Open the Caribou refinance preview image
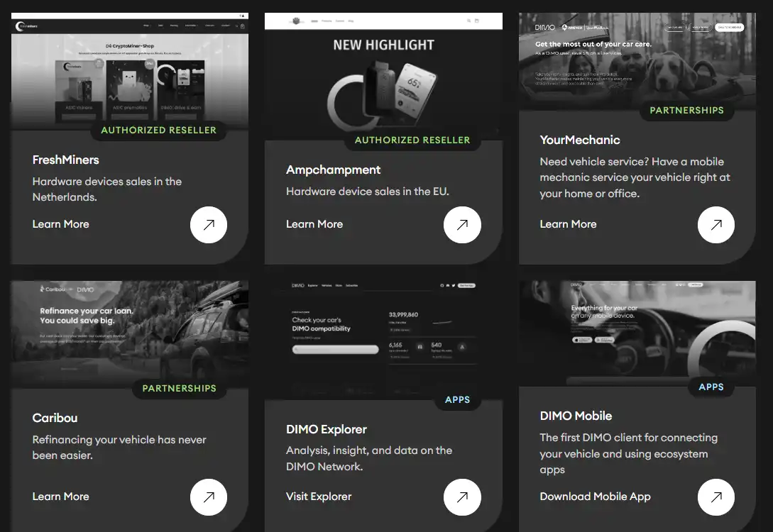Viewport: 773px width, 532px height. pos(130,335)
